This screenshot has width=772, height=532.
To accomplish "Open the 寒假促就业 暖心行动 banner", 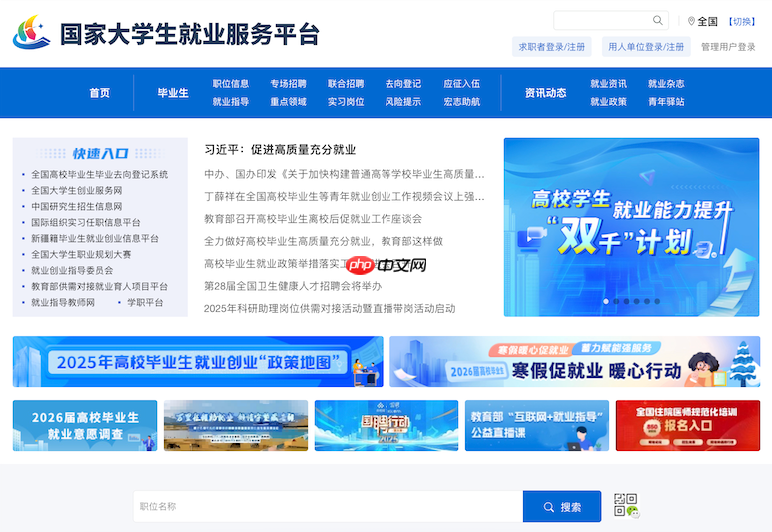I will coord(574,362).
